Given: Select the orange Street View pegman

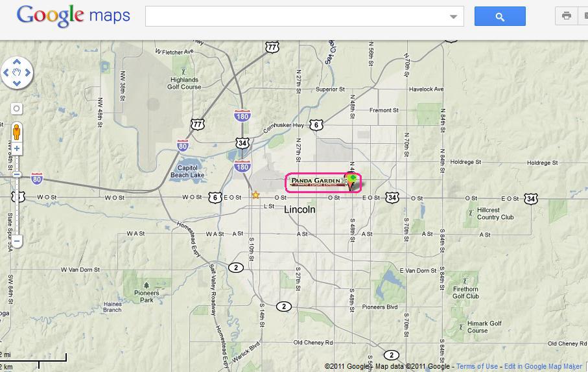Looking at the screenshot, I should pyautogui.click(x=16, y=132).
